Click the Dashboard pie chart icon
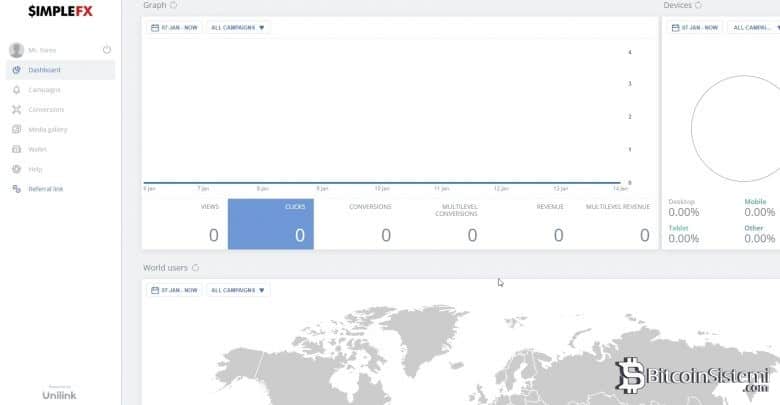780x405 pixels. pos(16,70)
